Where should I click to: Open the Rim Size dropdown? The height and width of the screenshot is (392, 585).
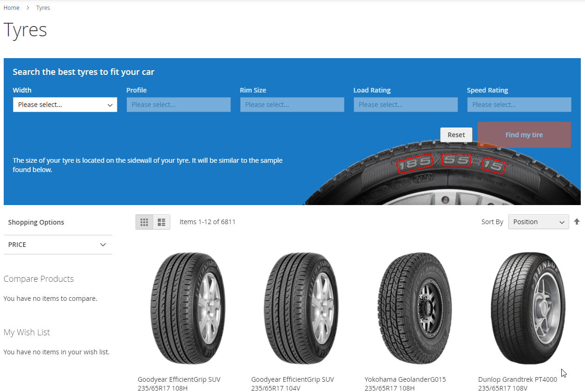pos(292,105)
